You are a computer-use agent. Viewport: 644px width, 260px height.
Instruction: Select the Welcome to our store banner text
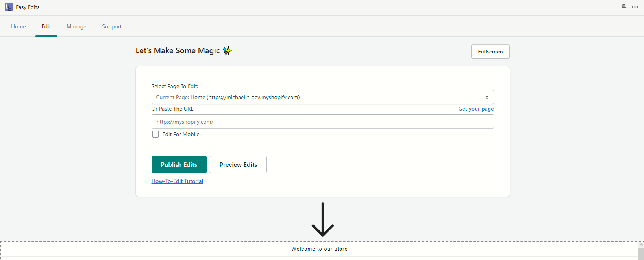click(319, 249)
